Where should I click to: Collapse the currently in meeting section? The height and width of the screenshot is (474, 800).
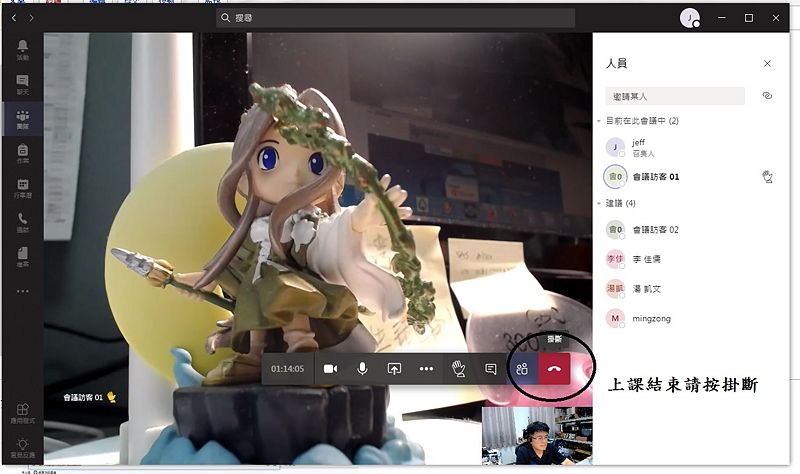coord(599,121)
